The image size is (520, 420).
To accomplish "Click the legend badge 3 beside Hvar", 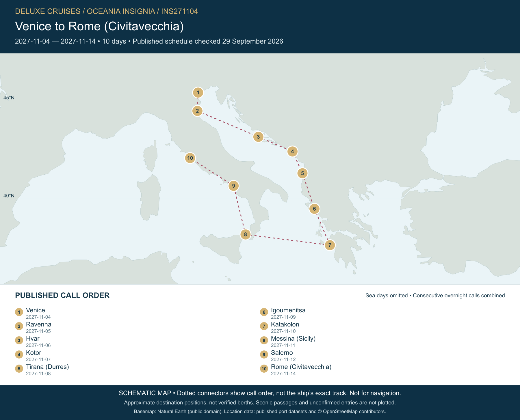I will tap(19, 340).
